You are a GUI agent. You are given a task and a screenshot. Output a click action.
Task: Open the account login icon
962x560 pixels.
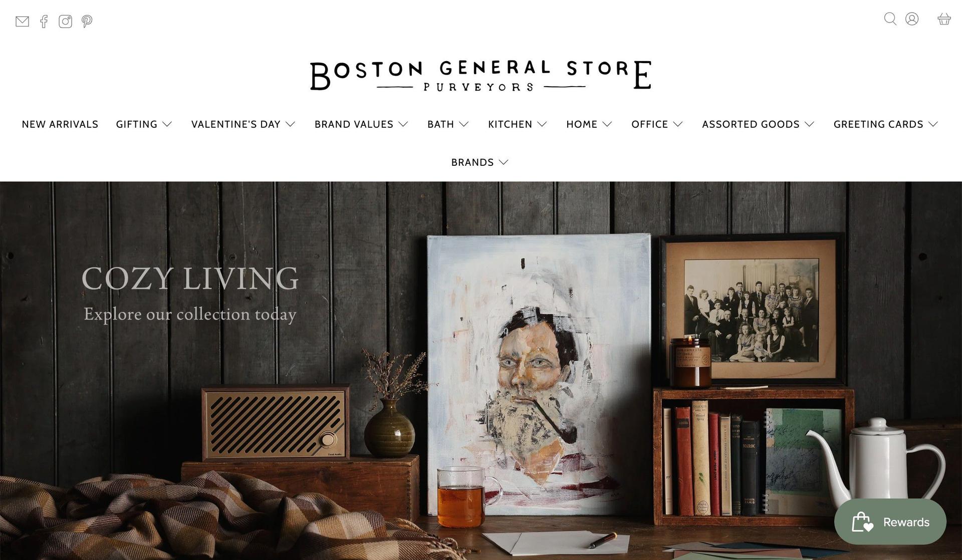click(x=912, y=19)
